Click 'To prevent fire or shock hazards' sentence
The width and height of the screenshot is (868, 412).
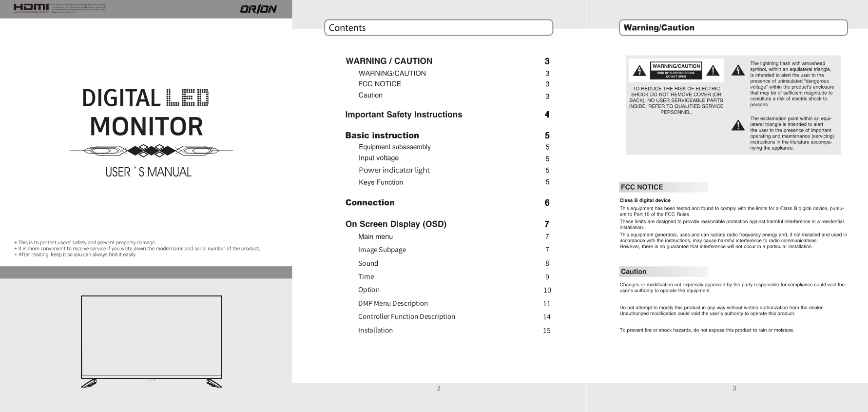707,330
